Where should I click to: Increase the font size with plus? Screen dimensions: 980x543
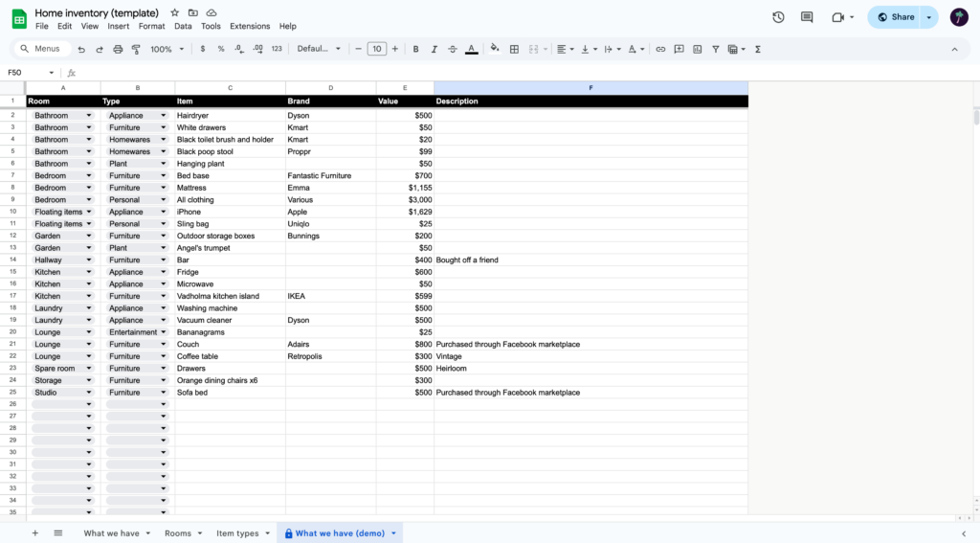(x=395, y=49)
